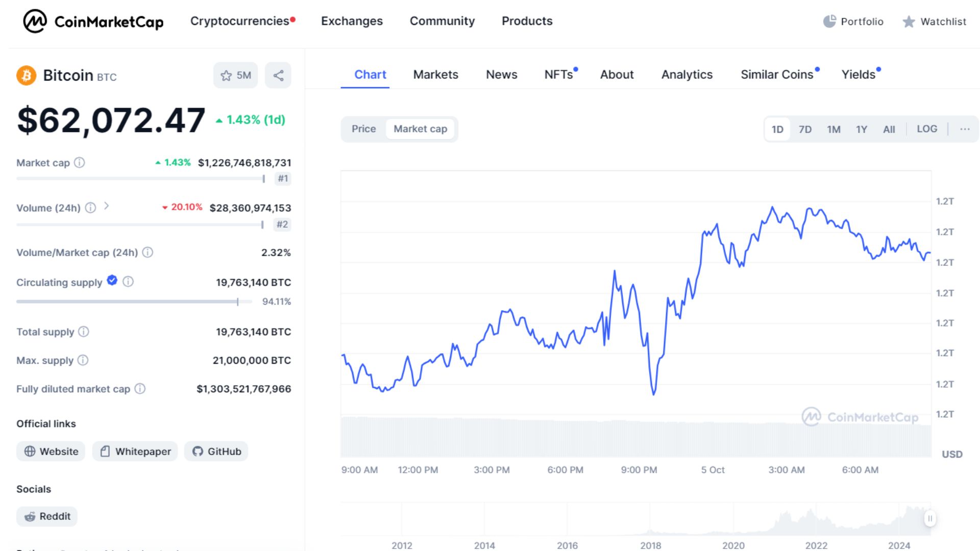The width and height of the screenshot is (980, 551).
Task: Expand the Volume (24h) details chevron
Action: pos(107,207)
